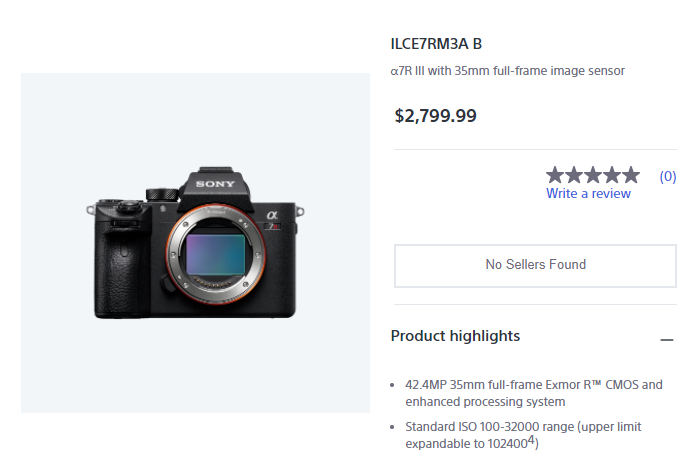
Task: Open the Write a review link
Action: 588,193
